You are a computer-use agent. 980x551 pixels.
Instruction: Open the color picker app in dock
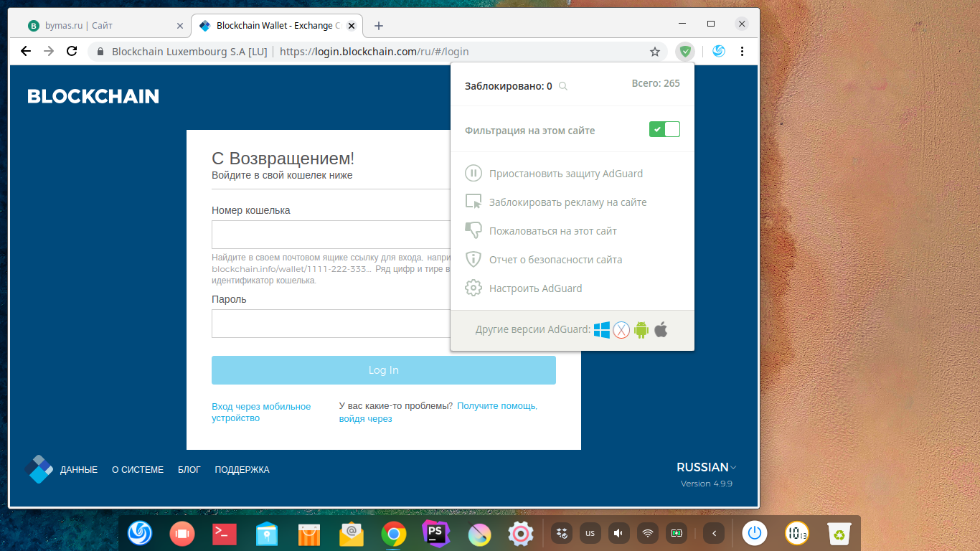coord(479,533)
